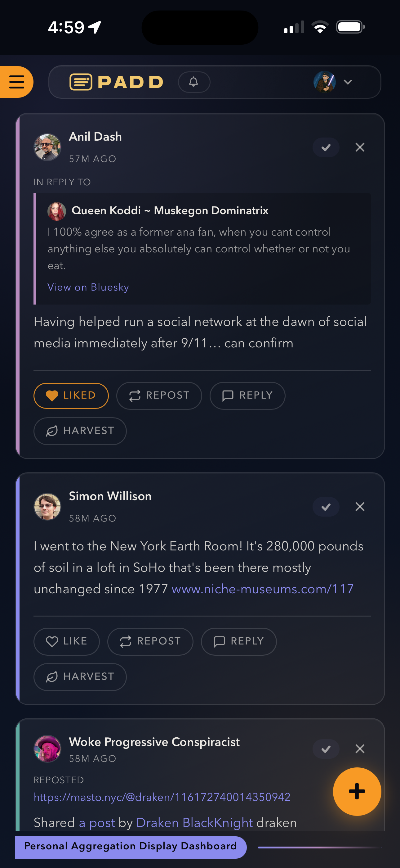Mark Simon Willison's post as read
The height and width of the screenshot is (868, 400).
pyautogui.click(x=326, y=506)
